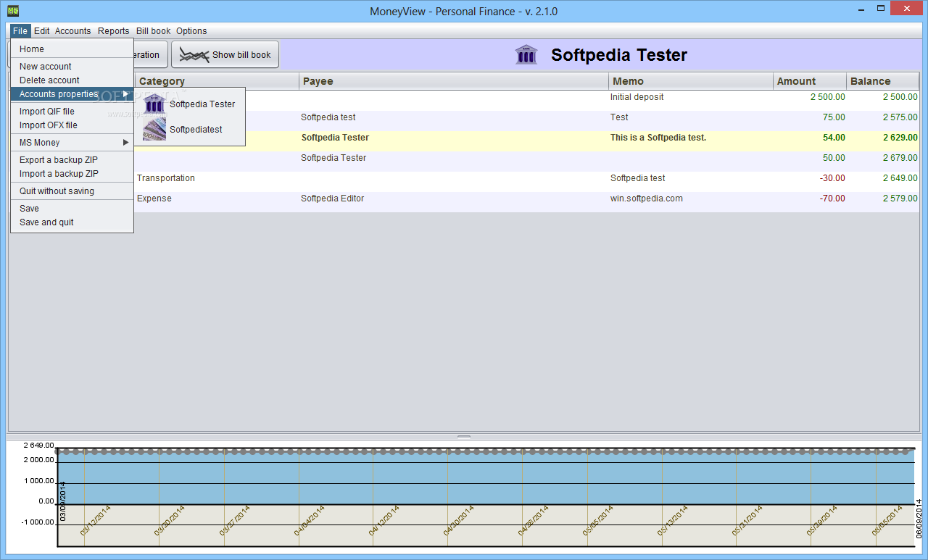This screenshot has height=560, width=928.
Task: Sort by the Payee column header
Action: (x=454, y=81)
